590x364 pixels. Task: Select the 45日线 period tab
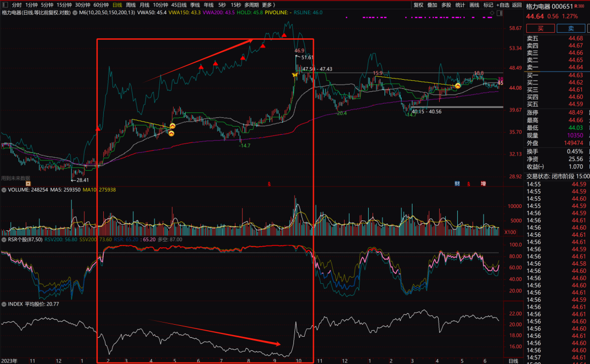(179, 5)
